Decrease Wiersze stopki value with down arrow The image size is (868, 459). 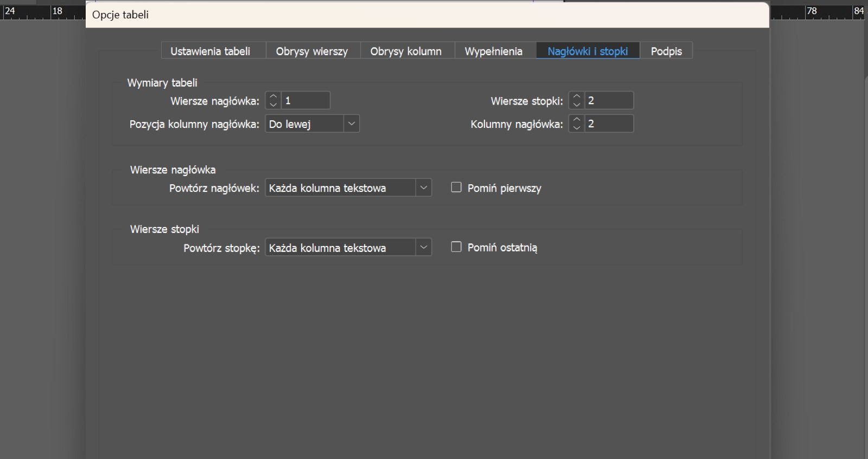[x=577, y=105]
